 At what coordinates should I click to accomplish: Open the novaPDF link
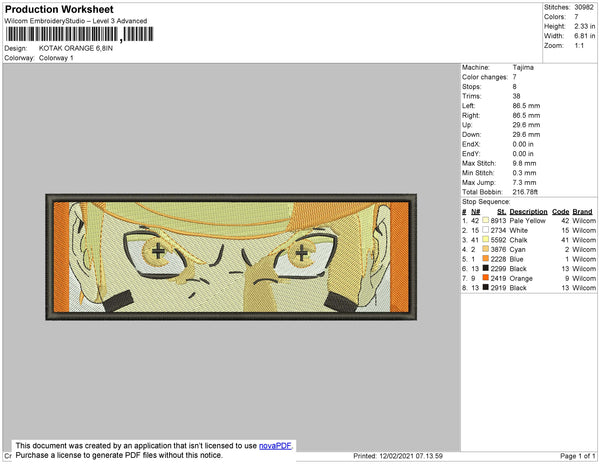pyautogui.click(x=275, y=446)
